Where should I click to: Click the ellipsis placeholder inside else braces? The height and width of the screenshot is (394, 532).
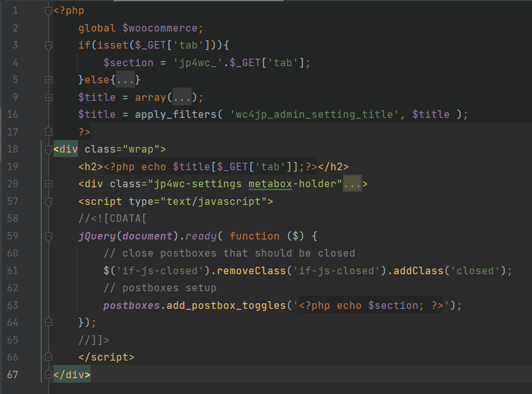coord(125,80)
